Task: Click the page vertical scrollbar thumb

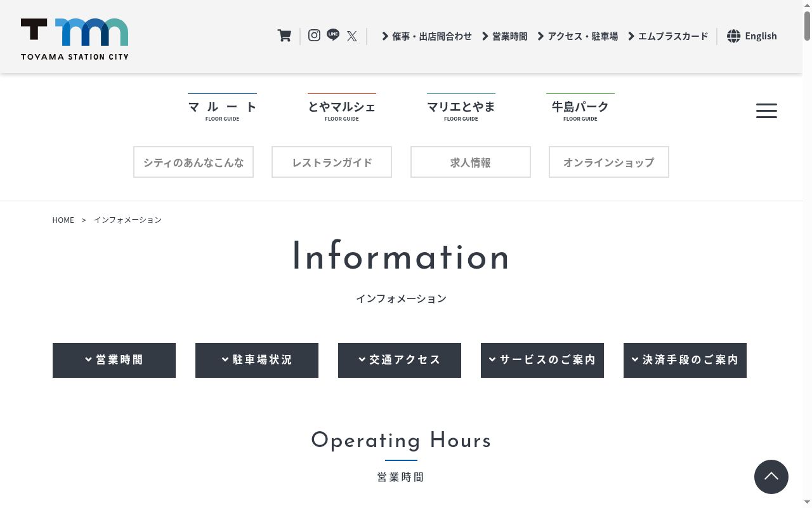Action: point(807,27)
